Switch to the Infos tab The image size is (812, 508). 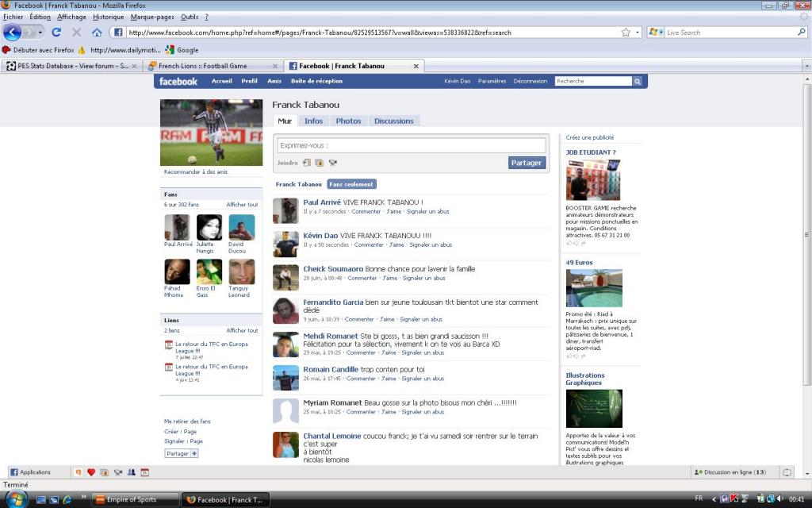(x=313, y=121)
